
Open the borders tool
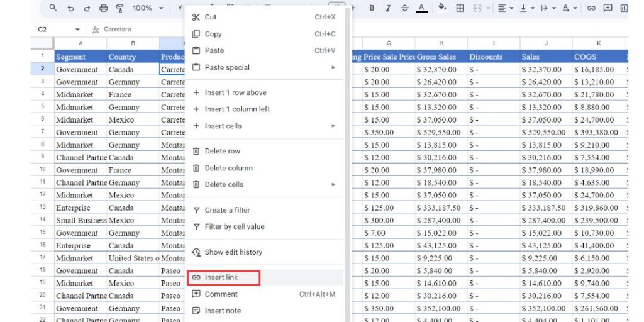[460, 8]
